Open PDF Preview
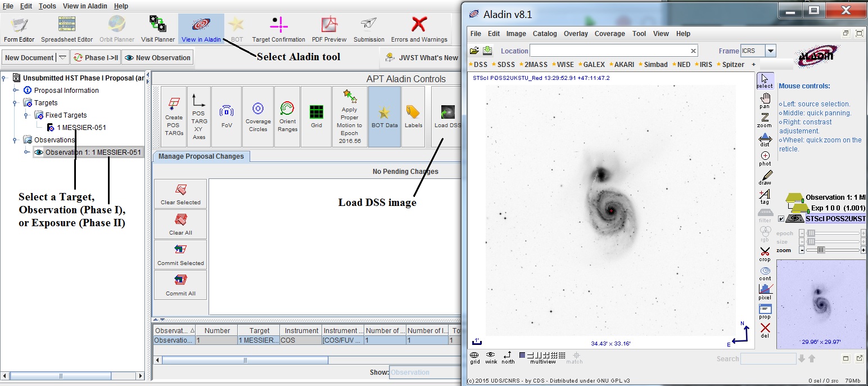This screenshot has width=868, height=386. (x=329, y=29)
